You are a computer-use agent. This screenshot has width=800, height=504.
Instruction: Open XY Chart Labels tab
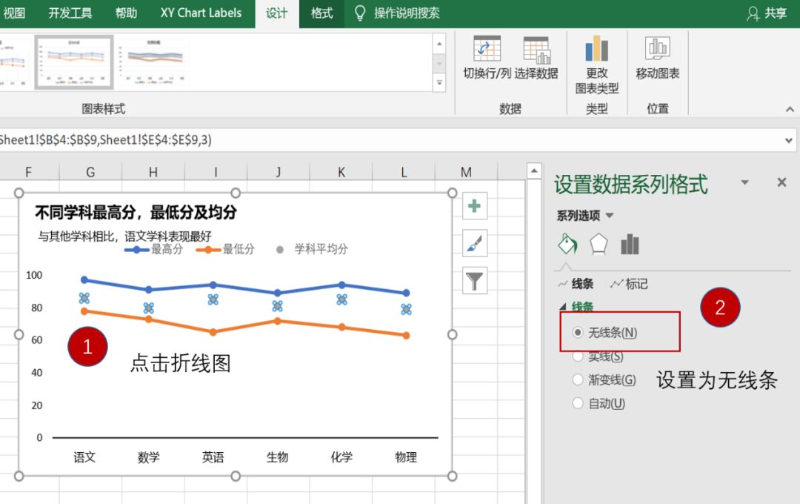coord(201,13)
